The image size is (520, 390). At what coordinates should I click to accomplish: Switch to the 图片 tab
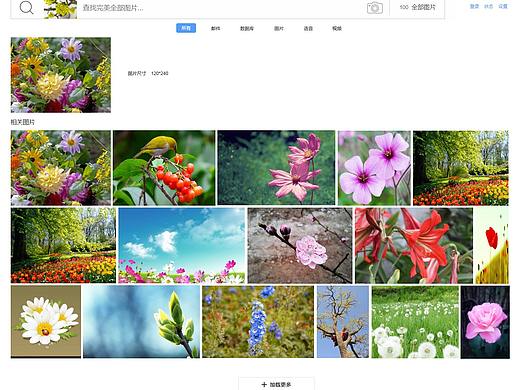pyautogui.click(x=279, y=28)
